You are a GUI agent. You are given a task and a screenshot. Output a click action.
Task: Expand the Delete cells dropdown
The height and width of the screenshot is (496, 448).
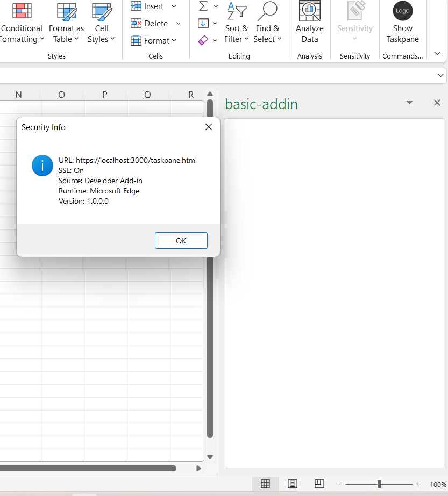tap(178, 23)
